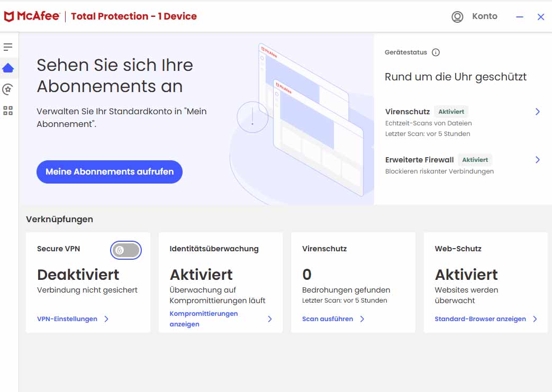Viewport: 552px width, 392px height.
Task: Select Virenschutz shortcut card title
Action: 324,249
